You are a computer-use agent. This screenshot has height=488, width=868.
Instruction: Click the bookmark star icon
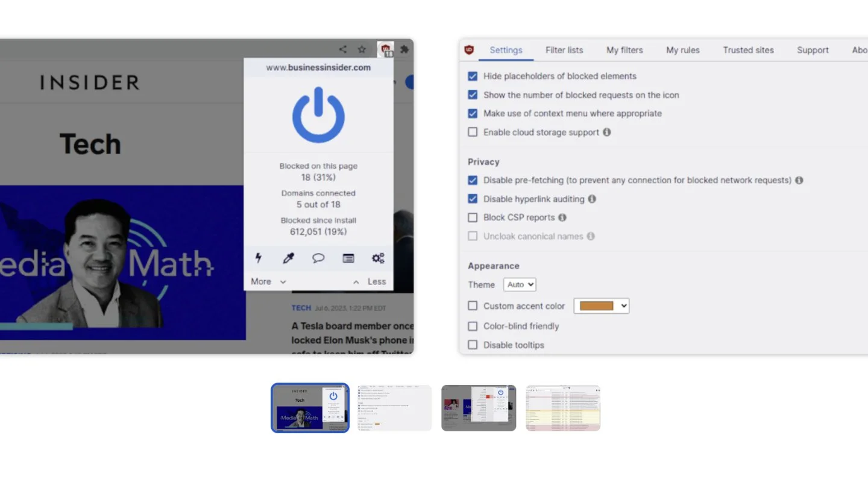pyautogui.click(x=362, y=49)
